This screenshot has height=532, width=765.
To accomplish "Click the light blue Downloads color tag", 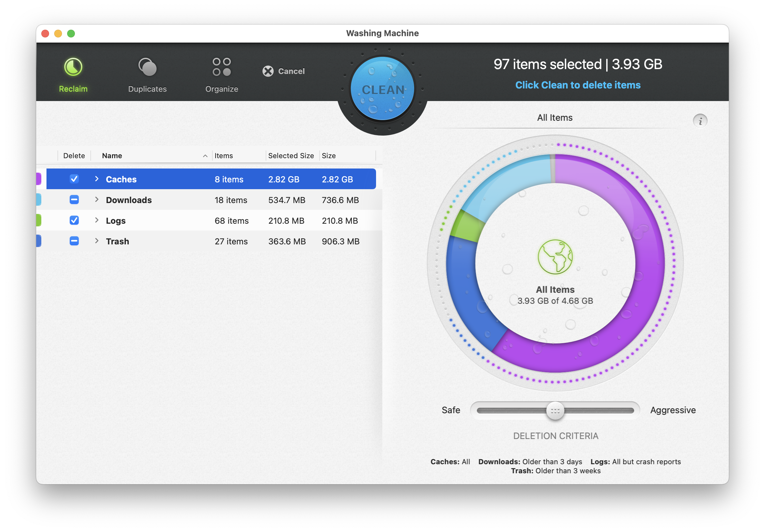I will coord(39,200).
